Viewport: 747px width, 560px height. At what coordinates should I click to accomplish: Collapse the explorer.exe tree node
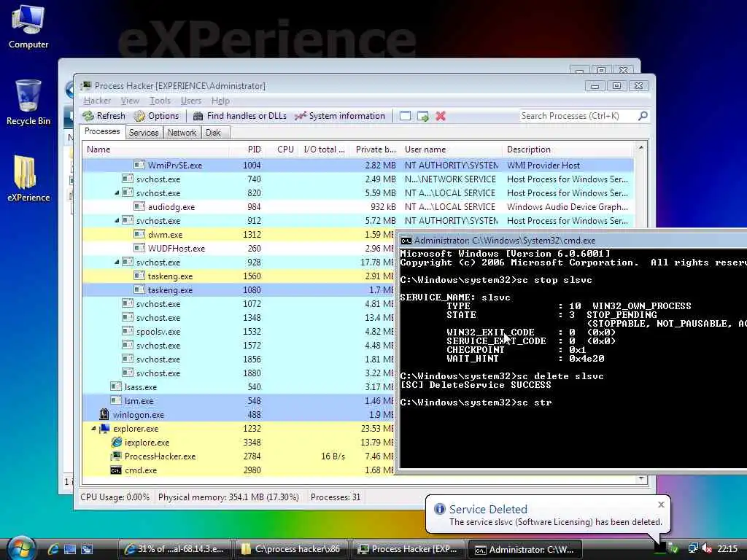point(93,429)
